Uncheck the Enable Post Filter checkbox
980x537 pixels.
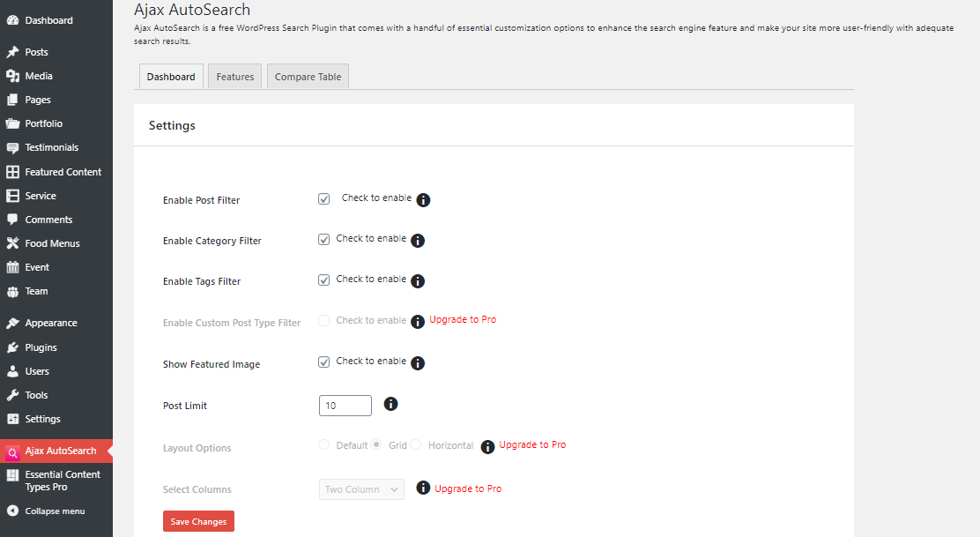(323, 198)
